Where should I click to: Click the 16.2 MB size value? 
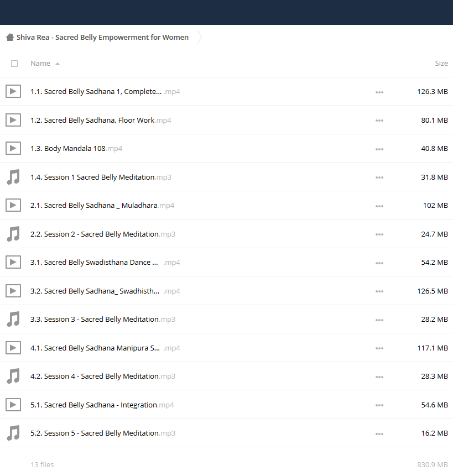435,433
